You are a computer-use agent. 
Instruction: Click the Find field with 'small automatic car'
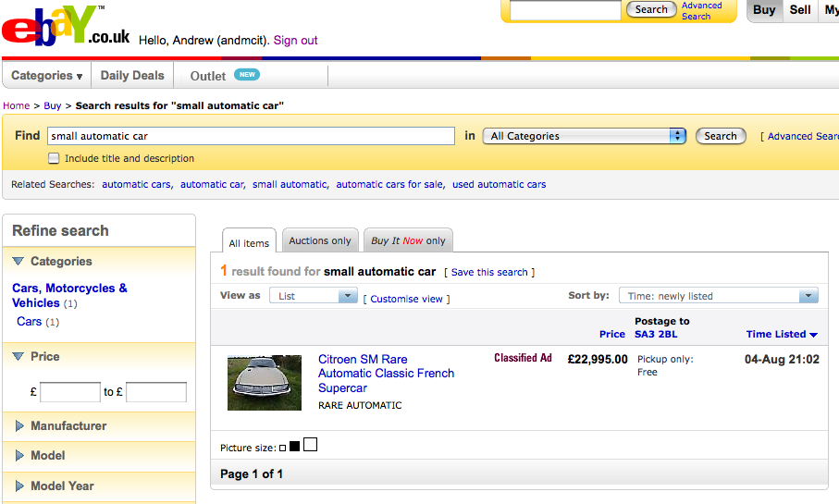[x=251, y=136]
